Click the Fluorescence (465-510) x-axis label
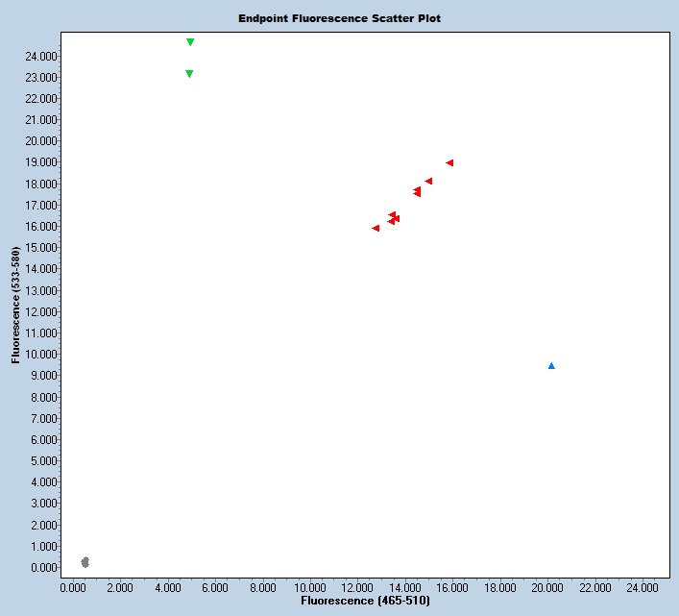This screenshot has height=616, width=679. click(x=365, y=601)
